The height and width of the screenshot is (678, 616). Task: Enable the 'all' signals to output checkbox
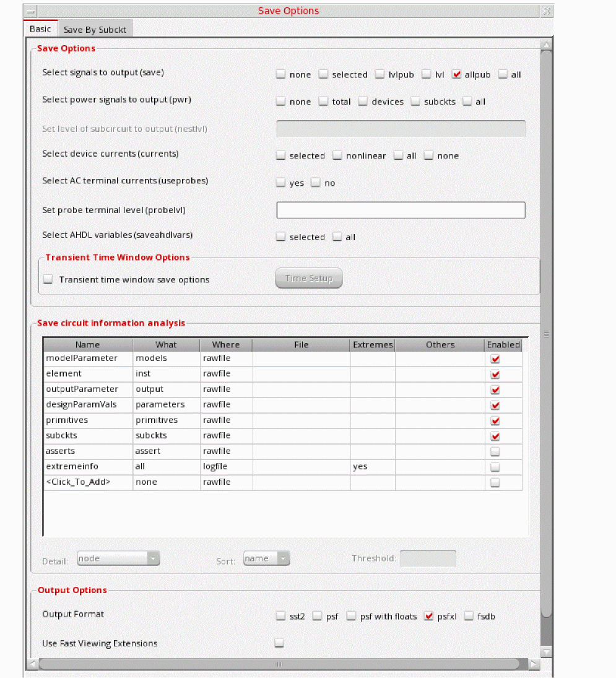click(503, 74)
